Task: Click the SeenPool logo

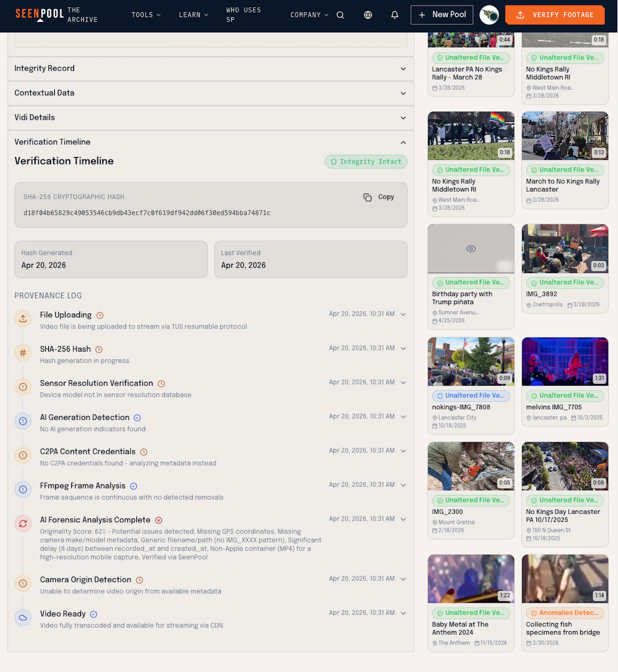Action: click(x=39, y=14)
